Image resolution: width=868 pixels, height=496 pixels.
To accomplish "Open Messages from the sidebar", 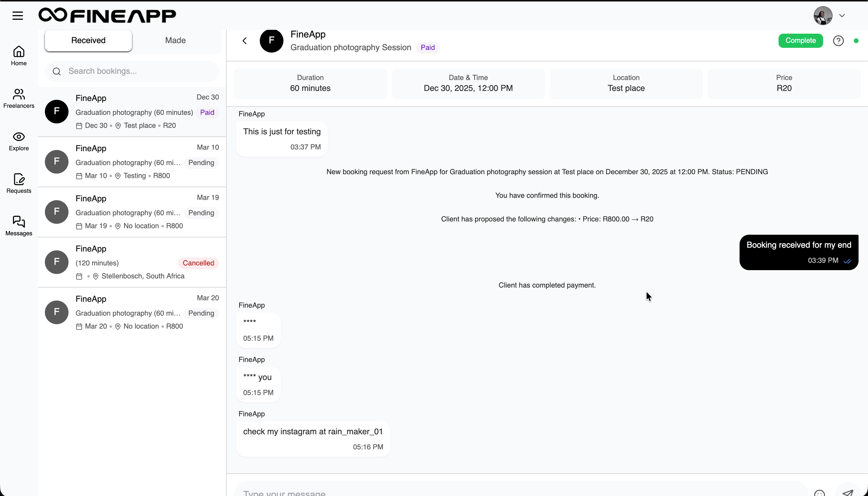I will click(x=18, y=226).
